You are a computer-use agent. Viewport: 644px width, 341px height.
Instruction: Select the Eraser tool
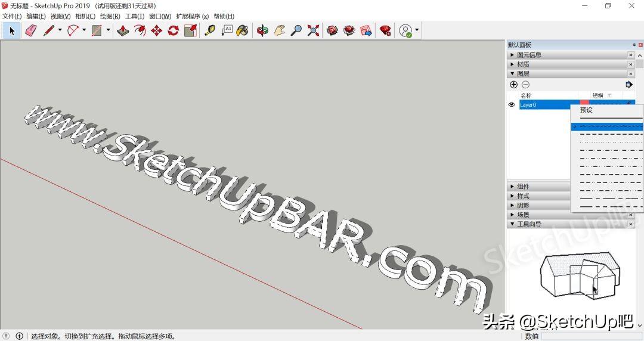click(x=31, y=30)
